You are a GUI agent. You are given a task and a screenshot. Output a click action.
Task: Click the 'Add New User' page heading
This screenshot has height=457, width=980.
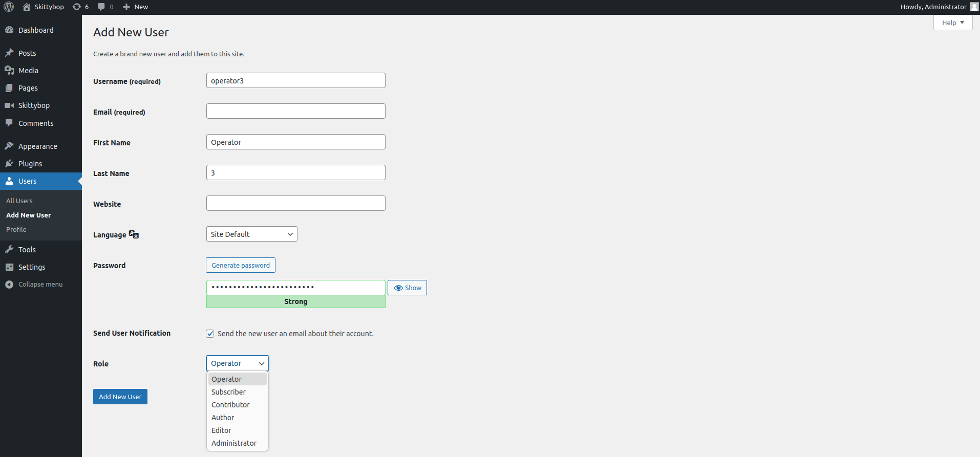click(x=131, y=32)
